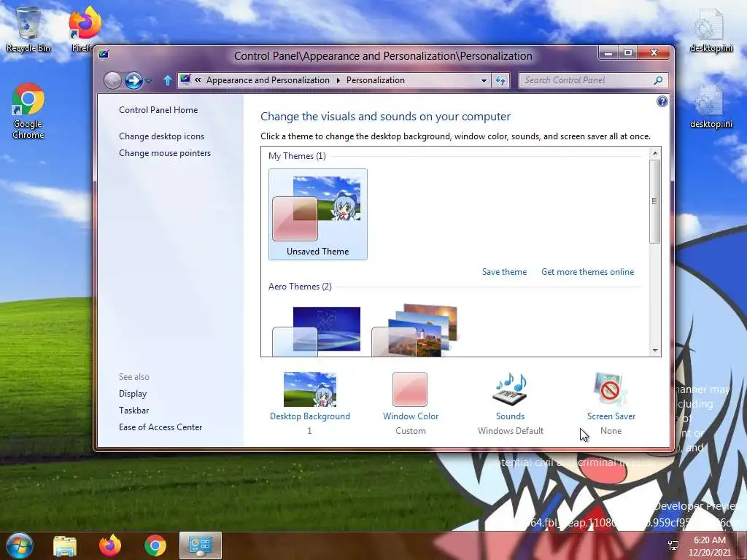Open the Taskbar link under See also
The image size is (747, 560).
click(x=134, y=411)
